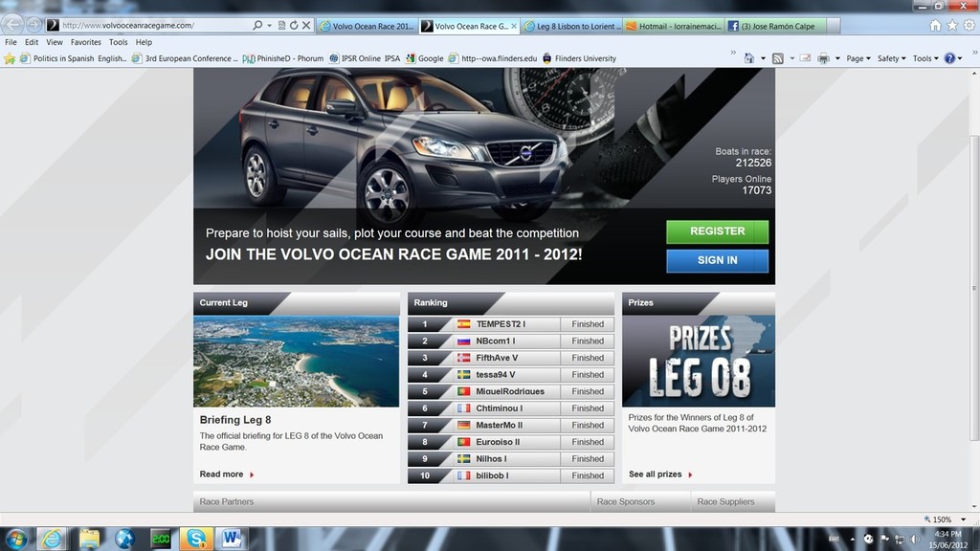
Task: Open '3rd European Conference' favorite link
Action: tap(185, 58)
